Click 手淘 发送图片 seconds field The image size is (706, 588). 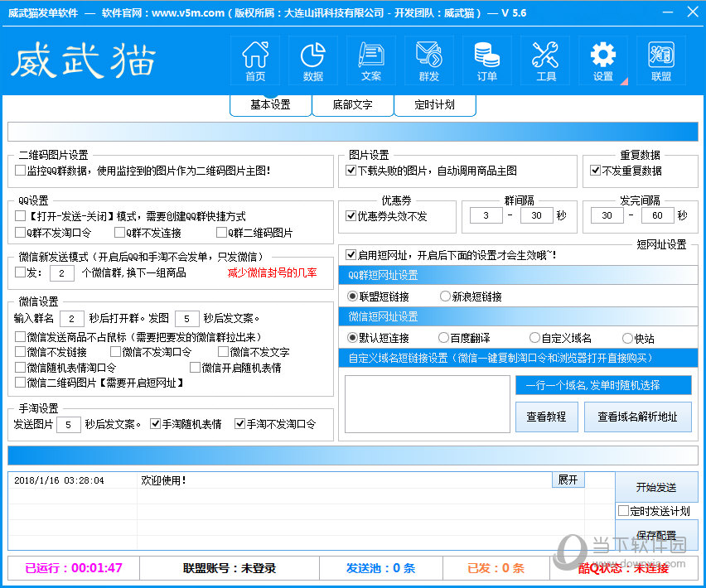tap(69, 425)
